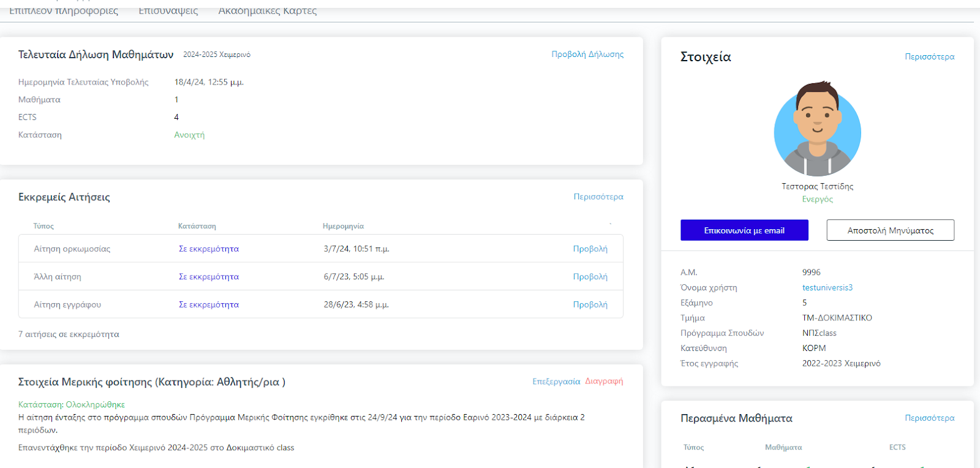Click the Τελευταία Δήλωση Μαθημάτων heading
The image size is (980, 468).
96,55
